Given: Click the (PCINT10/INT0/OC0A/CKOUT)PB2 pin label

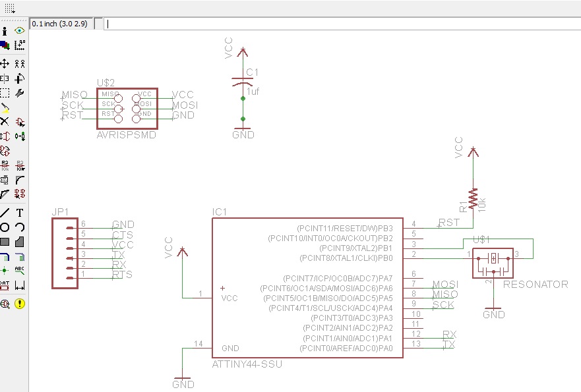Looking at the screenshot, I should coord(330,238).
